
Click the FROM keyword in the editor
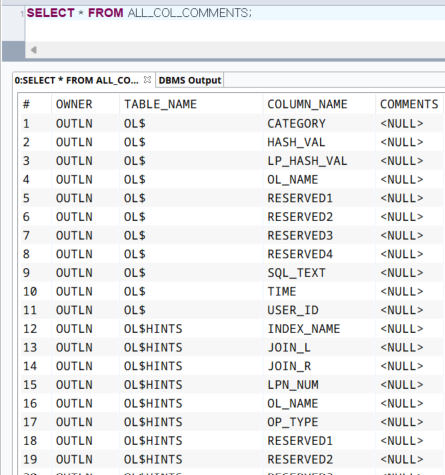pos(106,13)
